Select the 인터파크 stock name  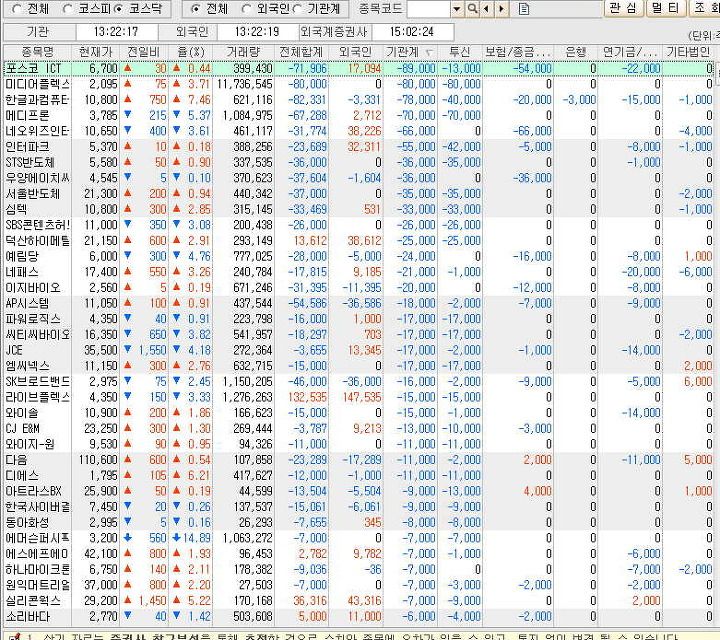[x=27, y=147]
